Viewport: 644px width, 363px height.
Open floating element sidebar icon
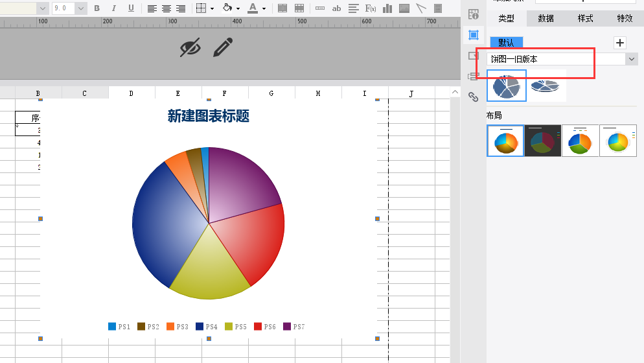coord(473,56)
